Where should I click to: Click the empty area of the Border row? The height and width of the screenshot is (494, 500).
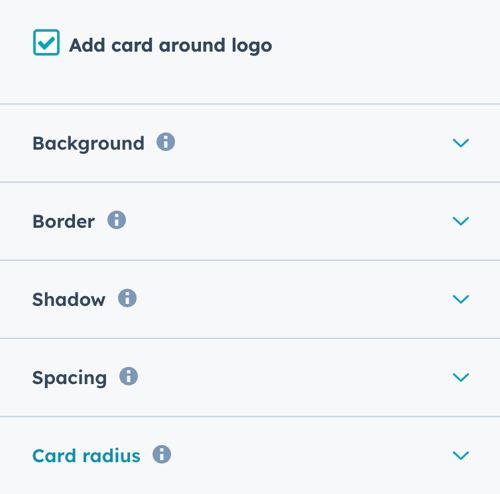pyautogui.click(x=287, y=221)
